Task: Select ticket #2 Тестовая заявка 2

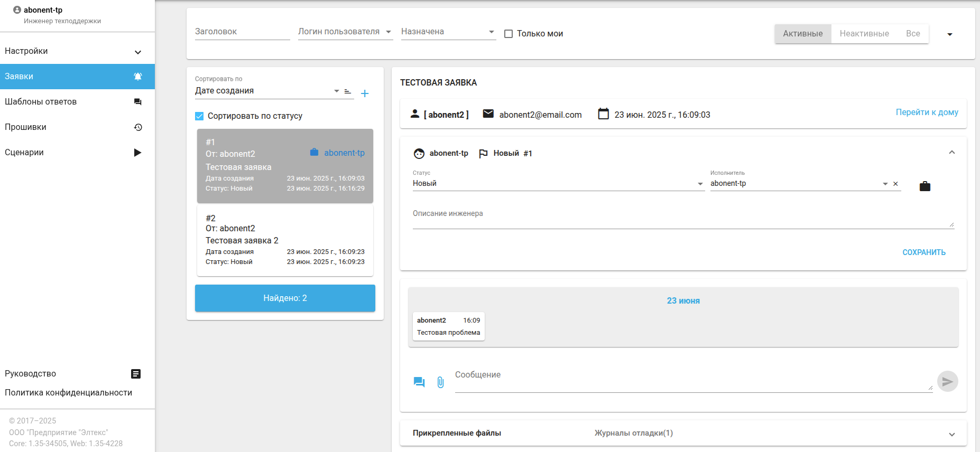Action: (x=285, y=240)
